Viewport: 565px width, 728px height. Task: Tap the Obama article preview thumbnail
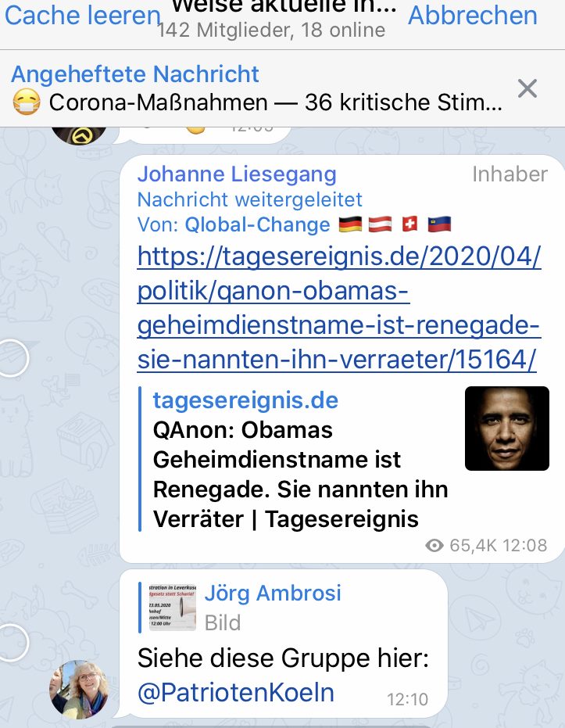click(507, 428)
